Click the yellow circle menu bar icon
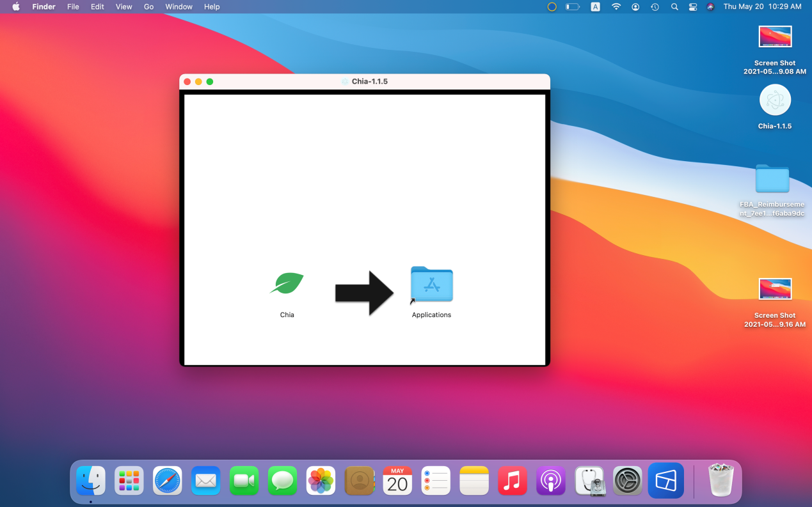812x507 pixels. tap(552, 6)
